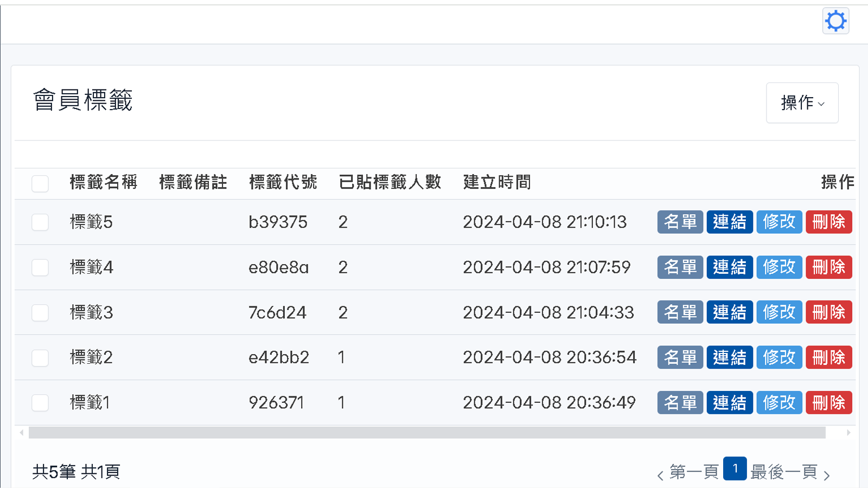This screenshot has width=868, height=488.
Task: Open 名單 for 標籤5
Action: pyautogui.click(x=680, y=222)
